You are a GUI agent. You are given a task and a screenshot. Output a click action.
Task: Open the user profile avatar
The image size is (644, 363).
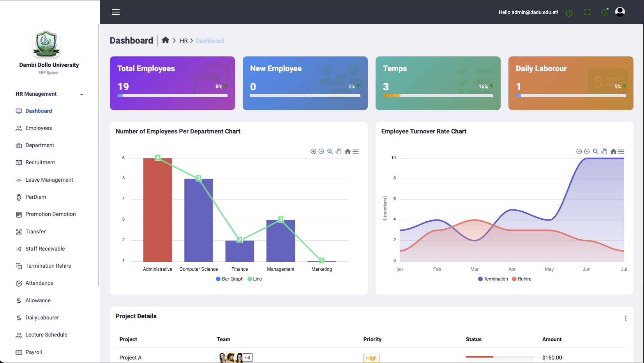coord(619,12)
